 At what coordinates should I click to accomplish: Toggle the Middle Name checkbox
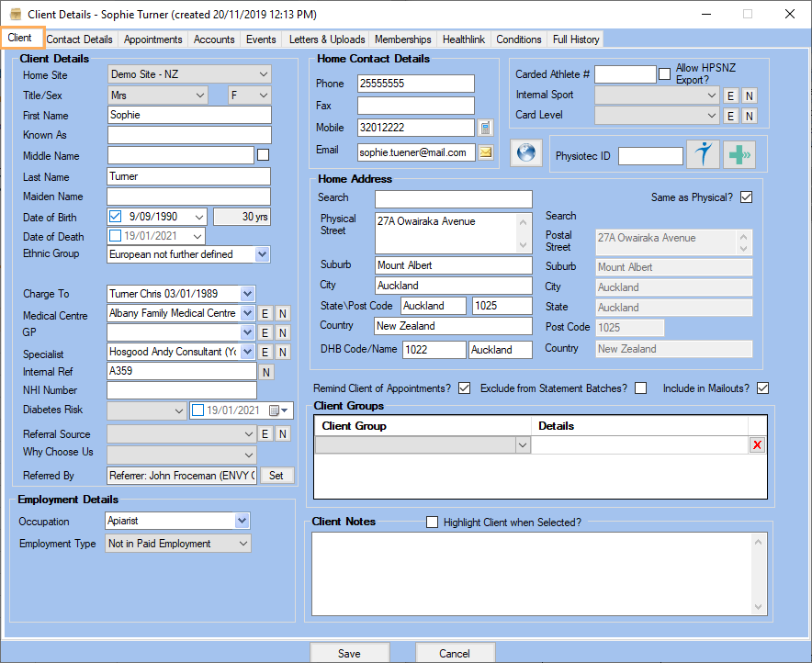(263, 155)
